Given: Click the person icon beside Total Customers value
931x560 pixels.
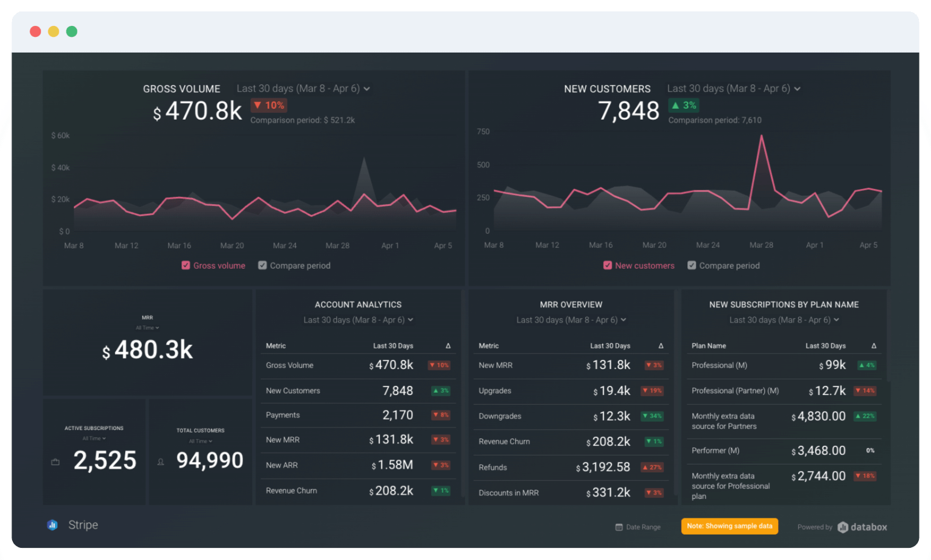Looking at the screenshot, I should coord(161,462).
